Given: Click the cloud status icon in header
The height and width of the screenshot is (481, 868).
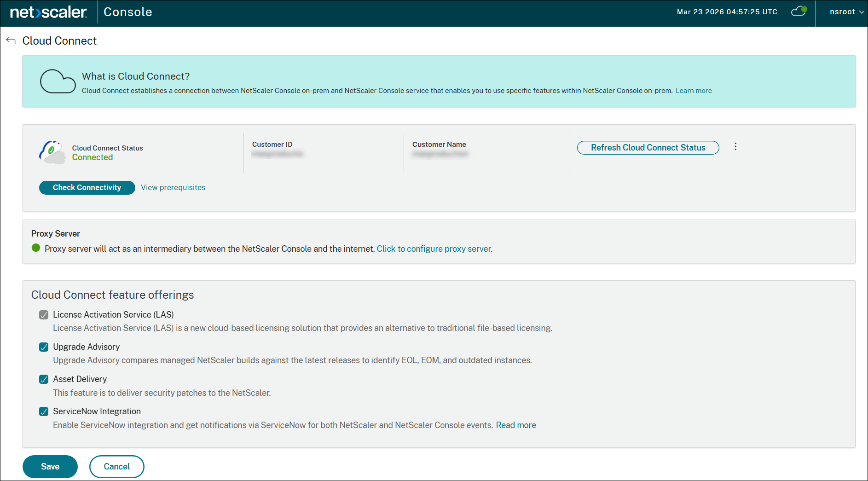Looking at the screenshot, I should coord(799,12).
